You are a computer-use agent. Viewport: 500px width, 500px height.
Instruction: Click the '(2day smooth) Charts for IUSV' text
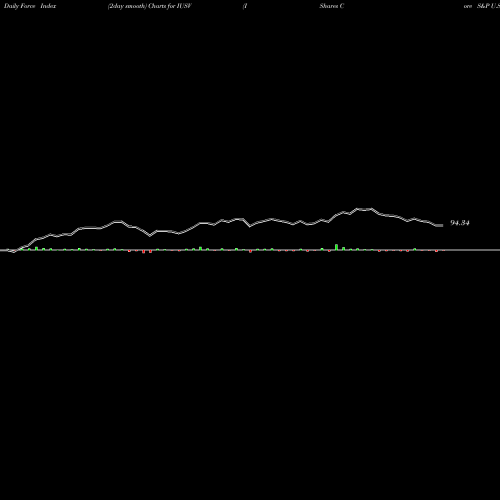click(150, 6)
